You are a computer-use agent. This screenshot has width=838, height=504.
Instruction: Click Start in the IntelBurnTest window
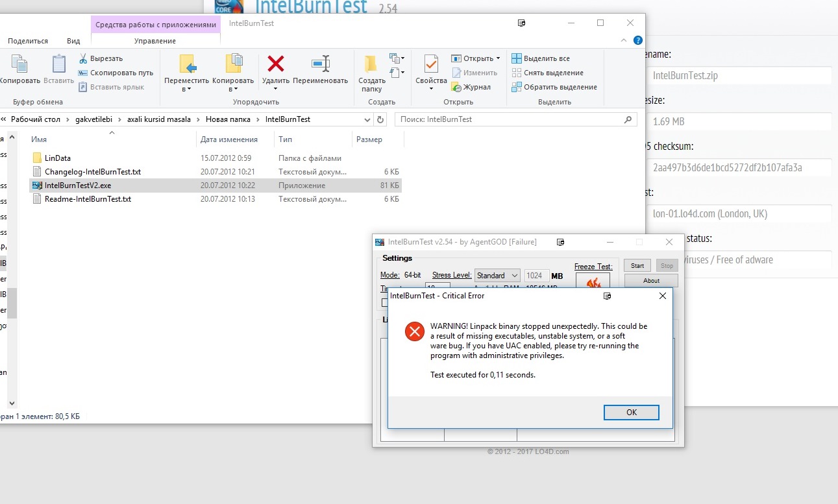[x=637, y=265]
